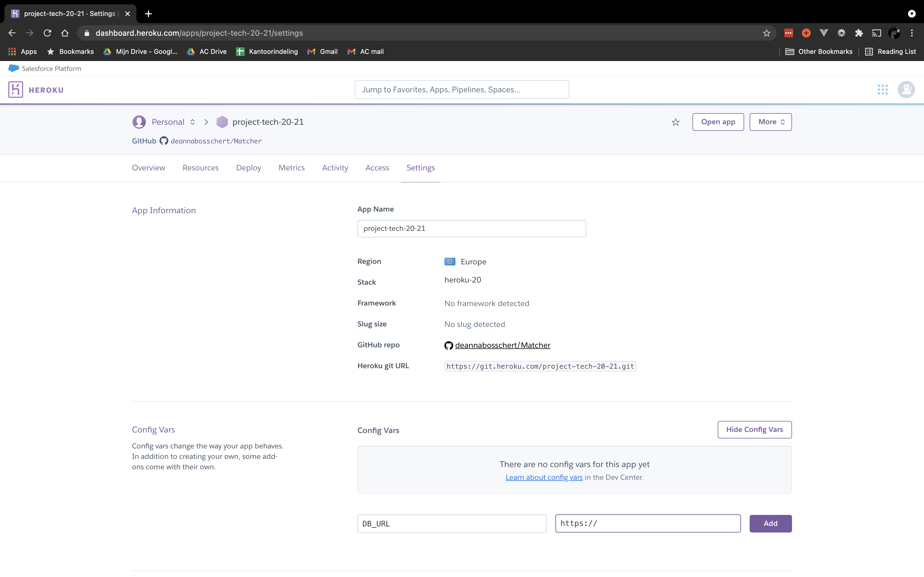Toggle the Salesforce Platform banner link
Viewport: 924px width, 577px height.
click(x=45, y=68)
